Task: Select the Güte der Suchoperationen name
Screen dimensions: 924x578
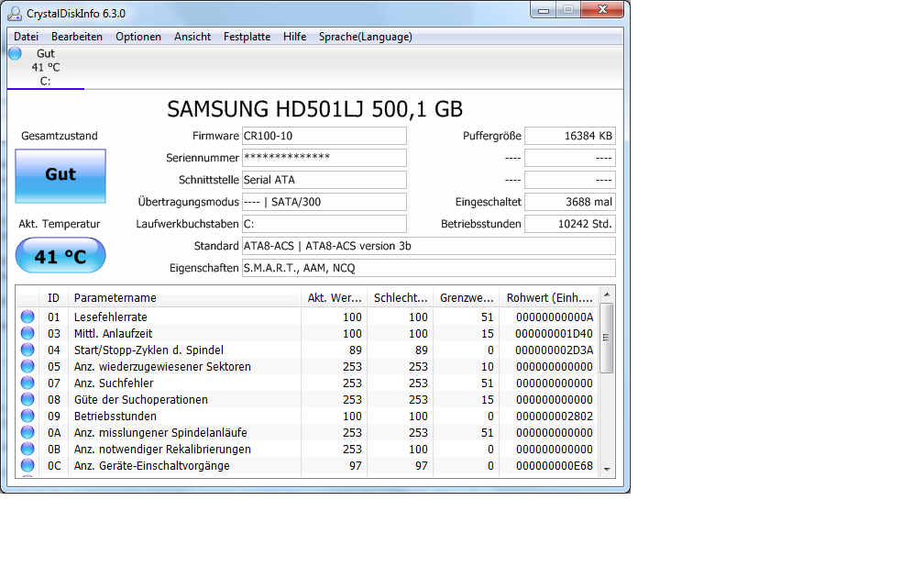Action: (141, 399)
